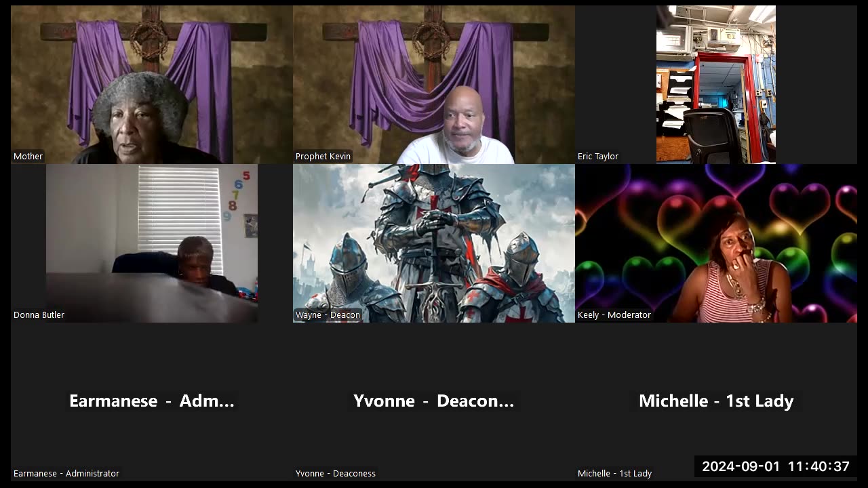
Task: Click the 'Yvonne - Deaconess' corner label
Action: click(x=336, y=473)
